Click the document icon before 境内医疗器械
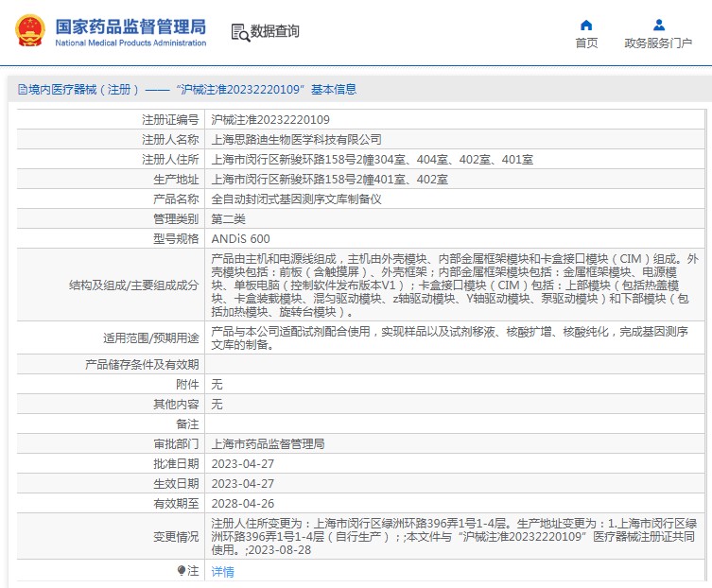 (23, 90)
